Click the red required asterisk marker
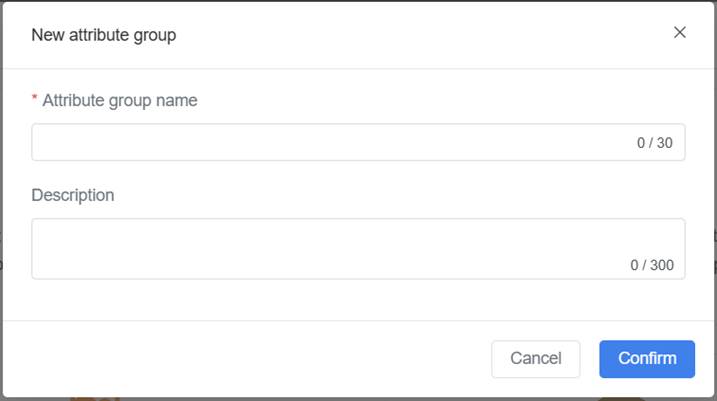 pyautogui.click(x=35, y=100)
